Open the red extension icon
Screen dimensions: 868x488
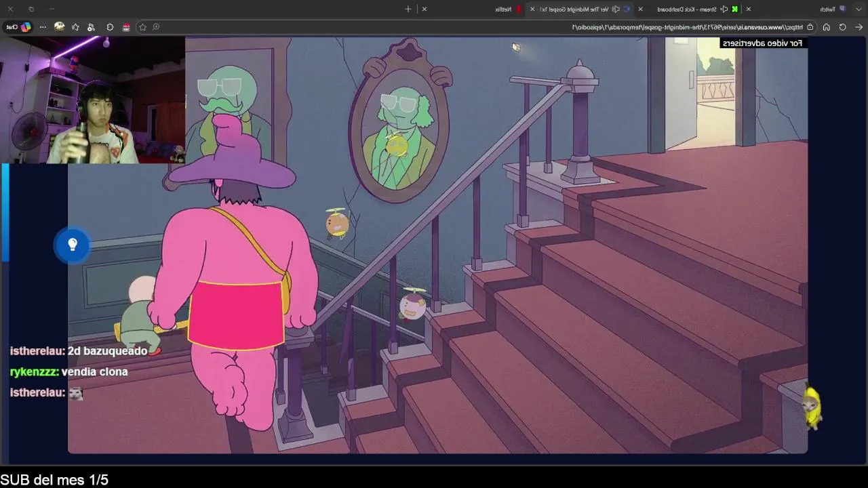coord(126,27)
